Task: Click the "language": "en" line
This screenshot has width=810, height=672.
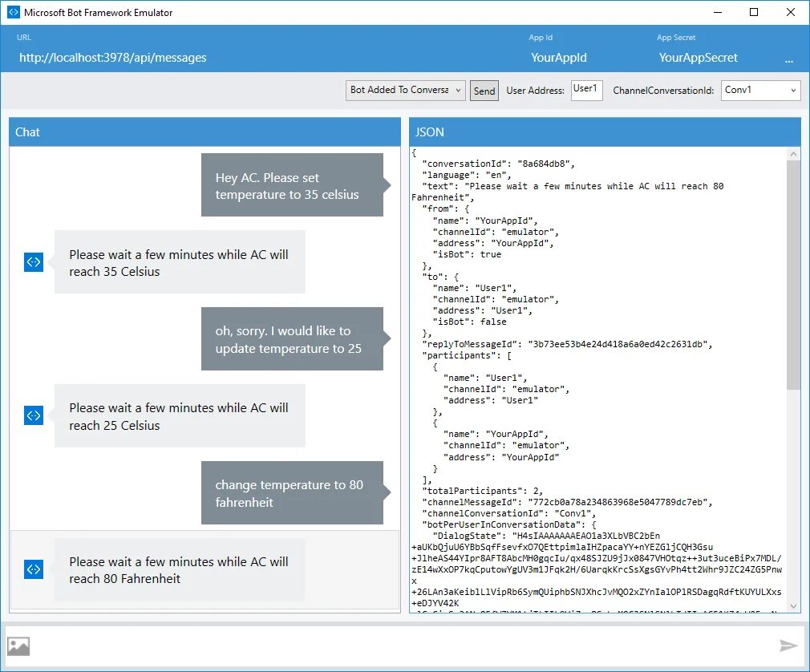Action: coord(467,175)
